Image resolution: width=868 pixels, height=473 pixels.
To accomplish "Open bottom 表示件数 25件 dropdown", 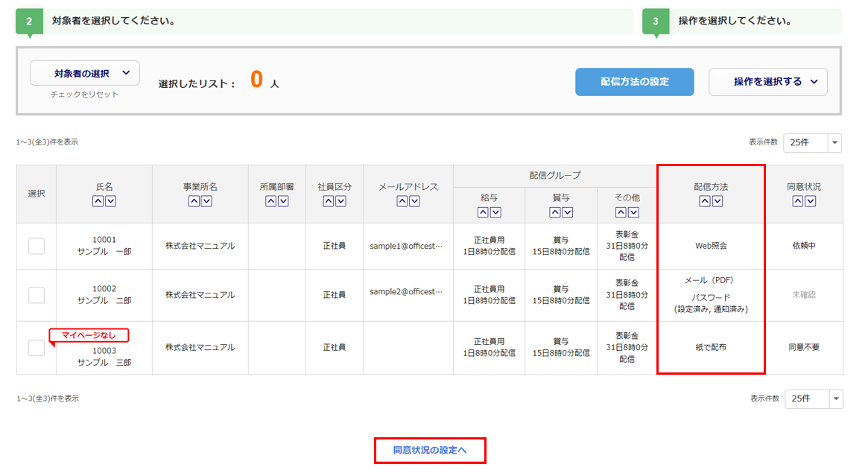I will point(813,399).
